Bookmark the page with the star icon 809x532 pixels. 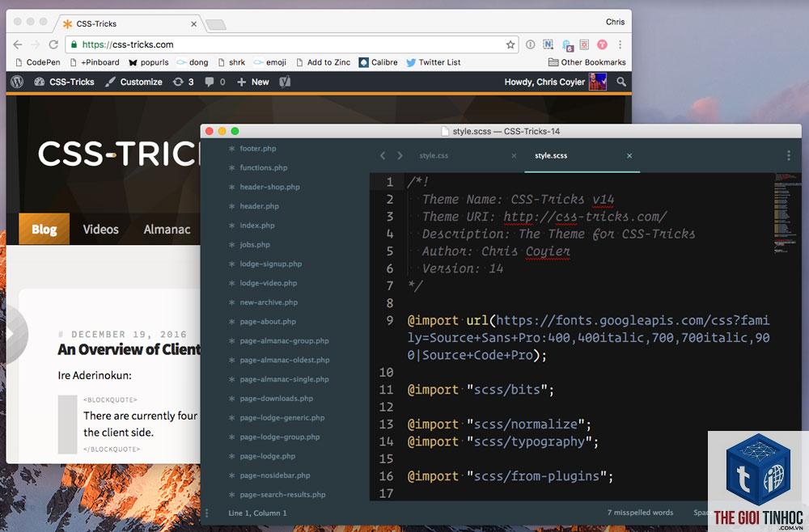[x=510, y=44]
